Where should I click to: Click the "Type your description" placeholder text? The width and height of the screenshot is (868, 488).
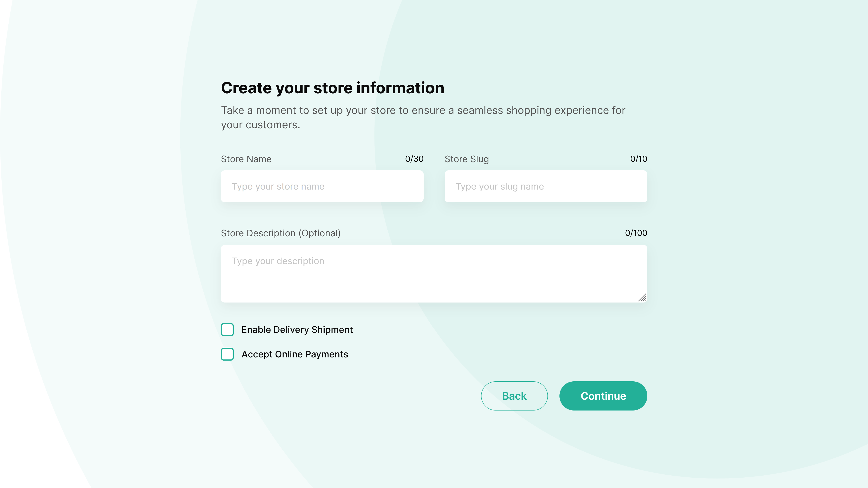click(x=278, y=261)
